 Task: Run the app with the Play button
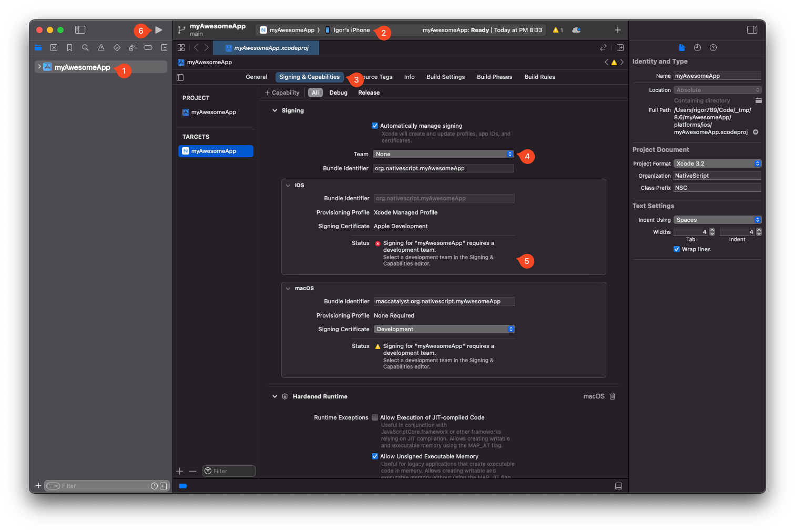(x=158, y=30)
